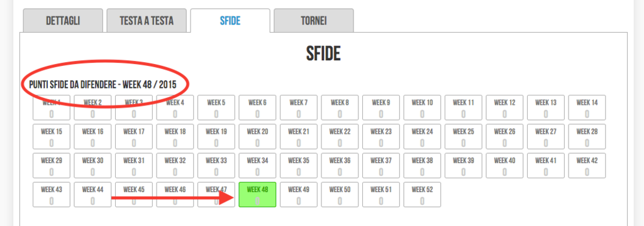Choose the Week 6 box
Viewport: 644px width, 226px height.
(x=257, y=108)
